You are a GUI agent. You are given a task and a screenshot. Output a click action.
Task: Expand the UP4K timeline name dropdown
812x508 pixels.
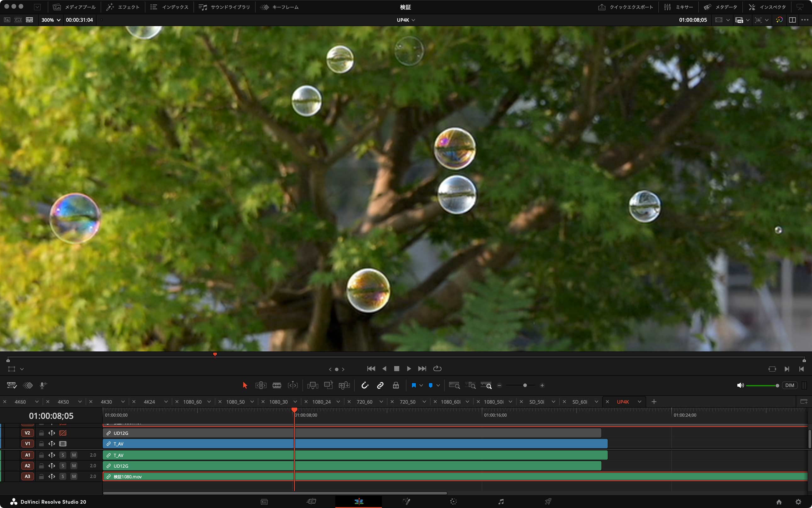pos(406,20)
